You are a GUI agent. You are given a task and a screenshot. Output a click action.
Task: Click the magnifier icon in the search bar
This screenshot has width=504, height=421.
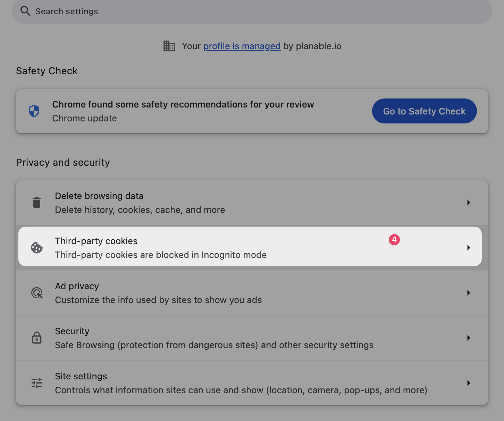click(x=25, y=11)
